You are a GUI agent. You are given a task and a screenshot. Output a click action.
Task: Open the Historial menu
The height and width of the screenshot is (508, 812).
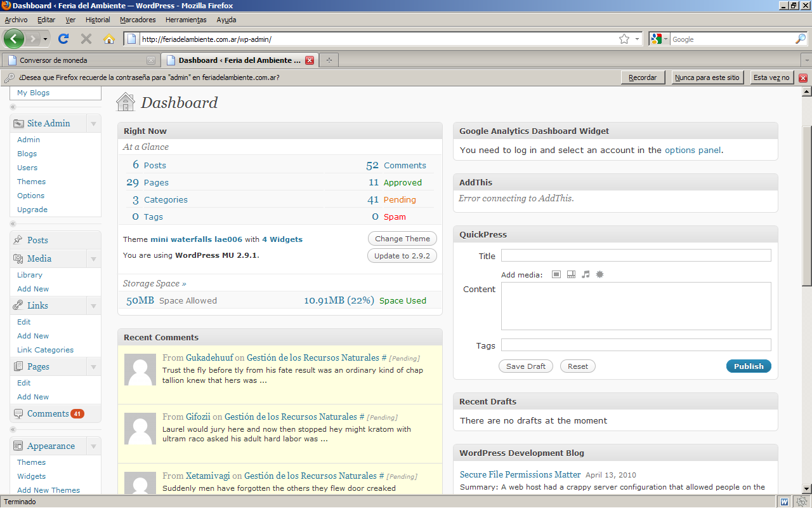(x=98, y=20)
